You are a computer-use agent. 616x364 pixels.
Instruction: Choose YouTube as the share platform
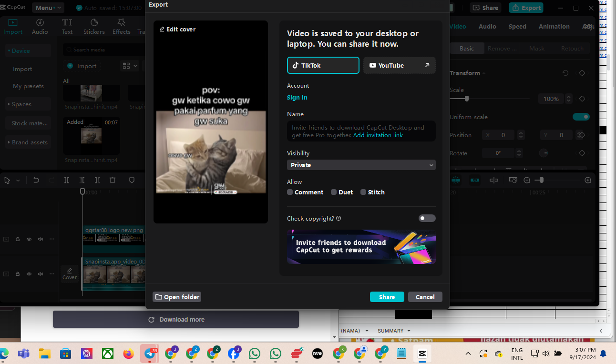pos(400,65)
